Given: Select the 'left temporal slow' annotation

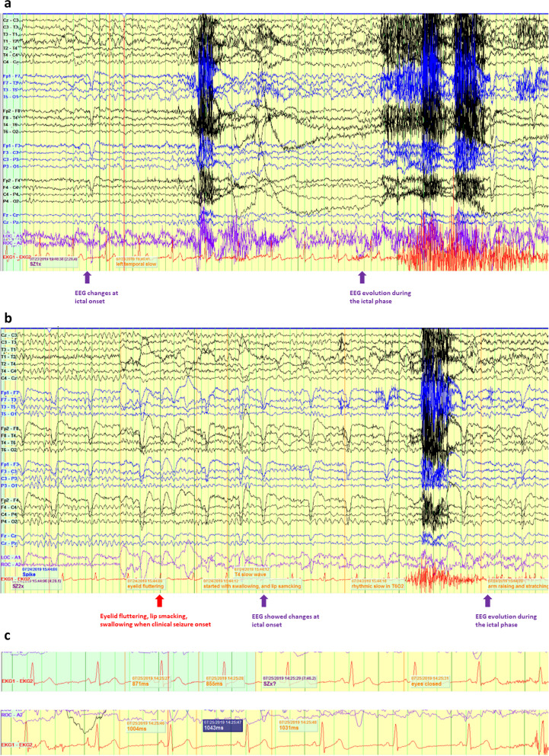Looking at the screenshot, I should coord(136,264).
